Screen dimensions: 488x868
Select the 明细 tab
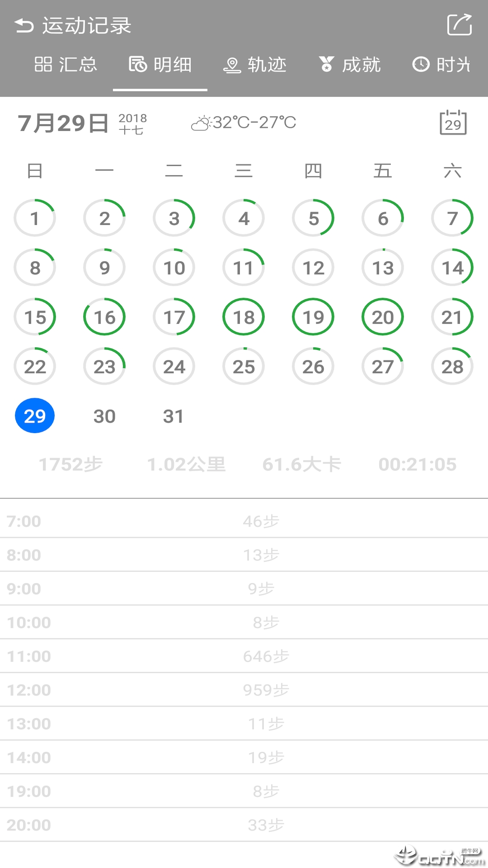tap(160, 65)
